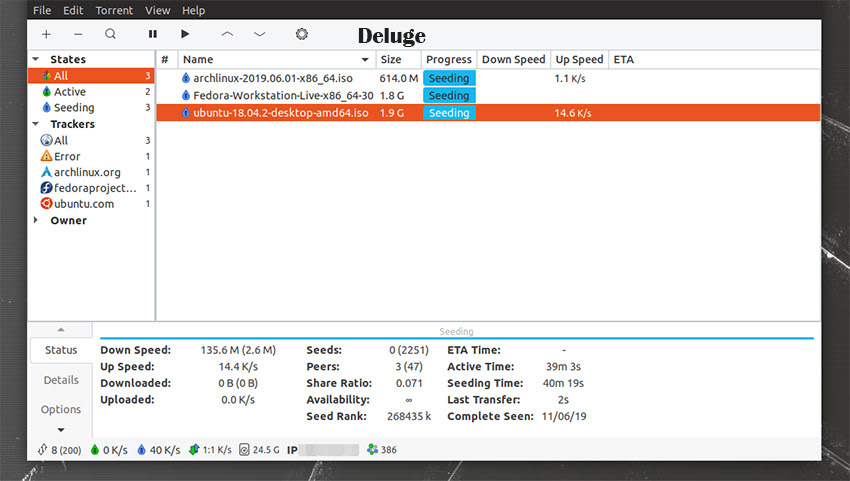The width and height of the screenshot is (850, 481).
Task: Switch to the Details tab
Action: click(61, 380)
